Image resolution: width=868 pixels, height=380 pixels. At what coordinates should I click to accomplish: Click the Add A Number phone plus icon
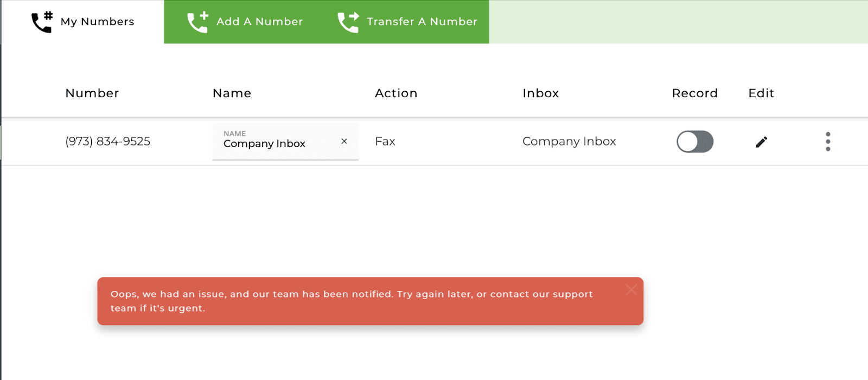tap(197, 22)
